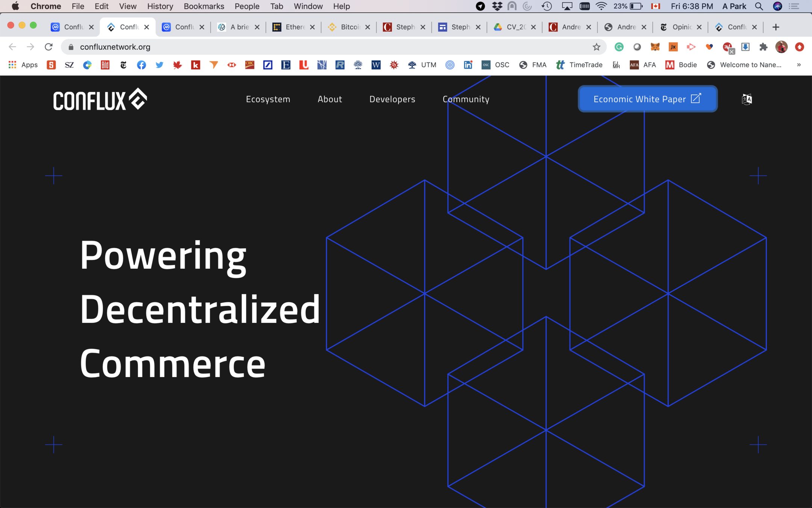Screen dimensions: 812x508
Task: Open the Facebook bookmark icon
Action: pyautogui.click(x=141, y=65)
